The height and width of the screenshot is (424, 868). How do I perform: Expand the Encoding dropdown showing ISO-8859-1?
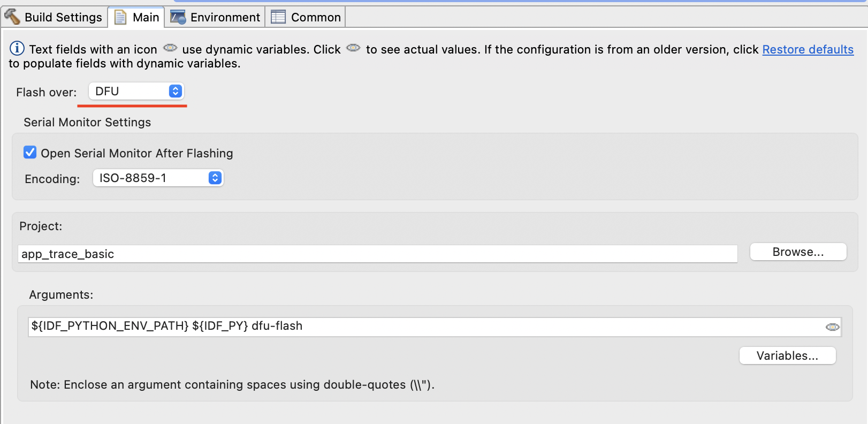pyautogui.click(x=158, y=178)
